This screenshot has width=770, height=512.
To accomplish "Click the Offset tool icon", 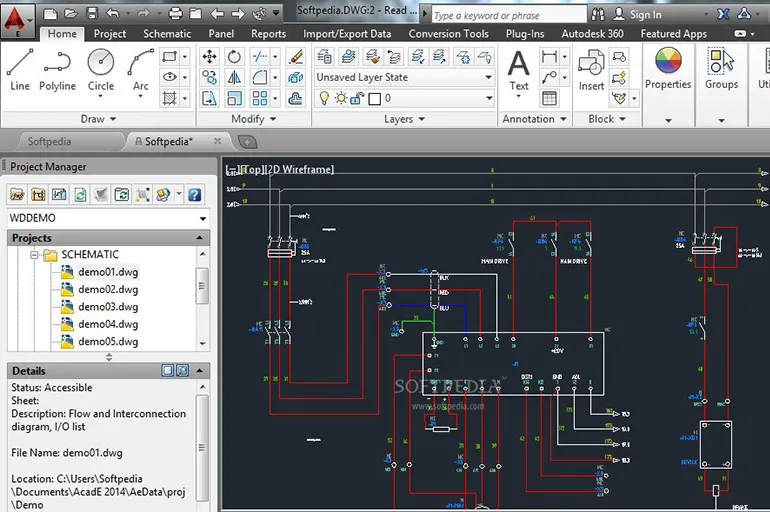I will [296, 98].
